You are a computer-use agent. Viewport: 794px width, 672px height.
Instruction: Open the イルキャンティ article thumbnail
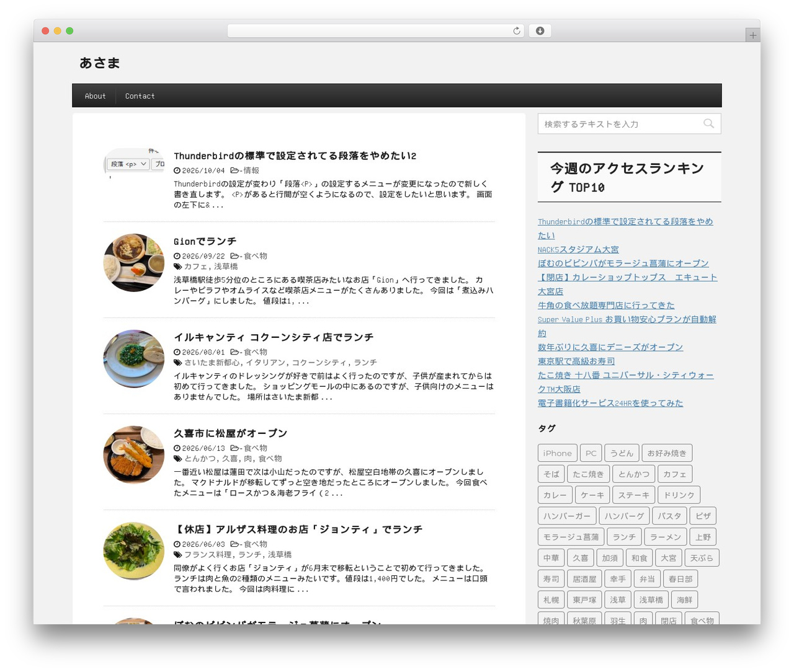pyautogui.click(x=134, y=359)
